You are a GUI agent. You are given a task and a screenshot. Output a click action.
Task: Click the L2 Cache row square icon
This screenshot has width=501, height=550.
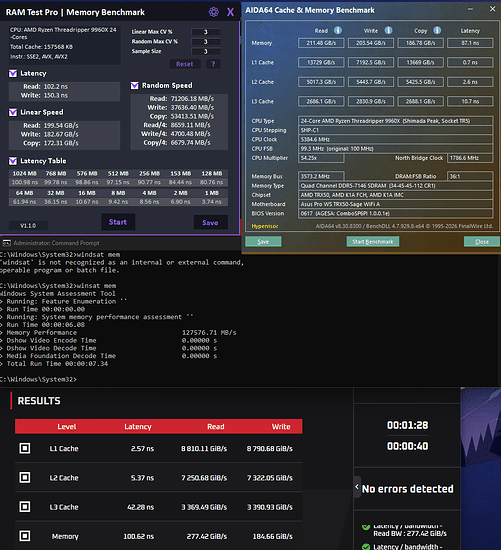[x=25, y=477]
